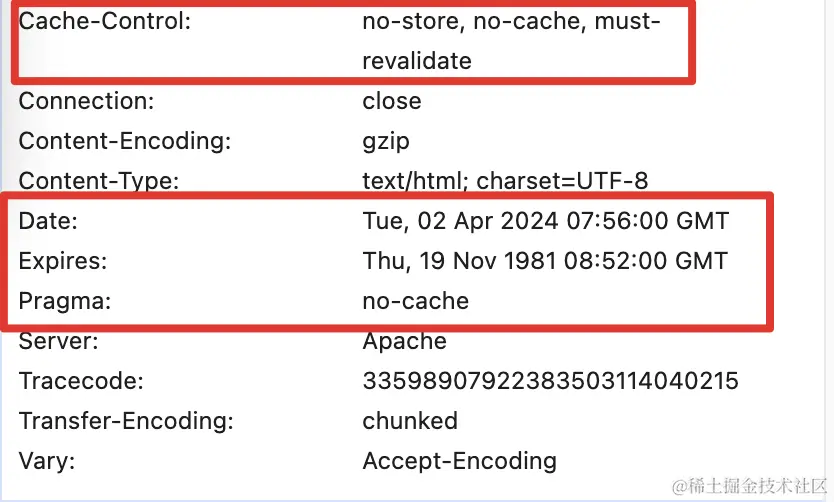Select the Tue, 02 Apr 2024 date value
The height and width of the screenshot is (502, 834).
coord(546,221)
